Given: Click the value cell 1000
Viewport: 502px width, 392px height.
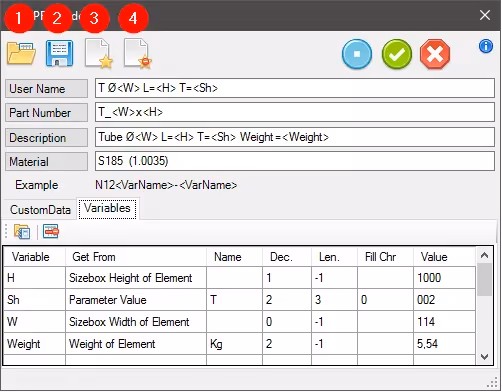Looking at the screenshot, I should coord(445,278).
